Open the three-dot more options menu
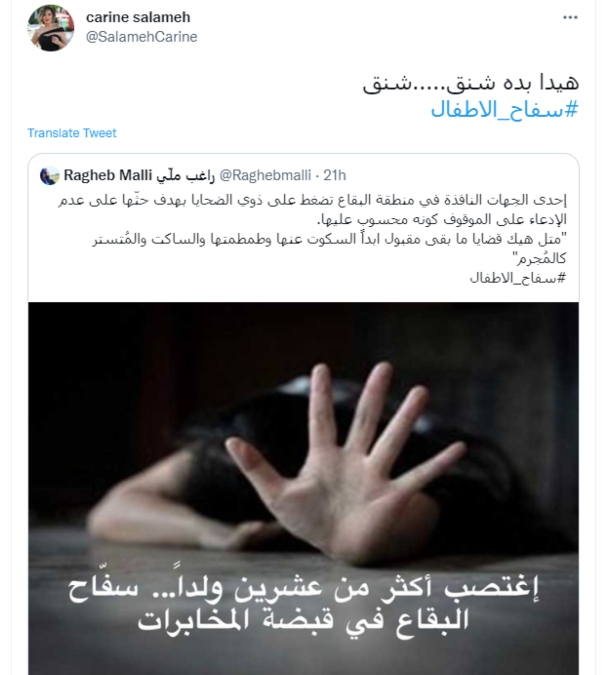The height and width of the screenshot is (675, 602). [570, 18]
